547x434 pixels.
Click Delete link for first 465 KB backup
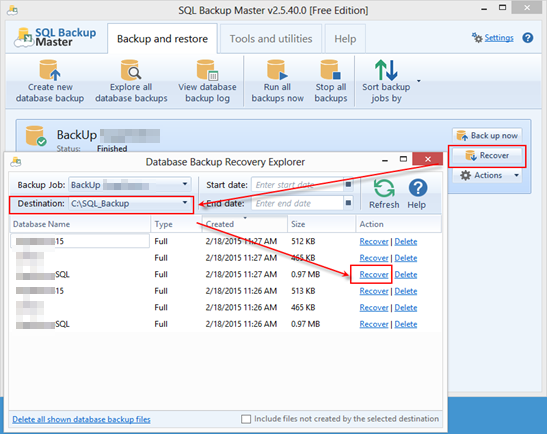pyautogui.click(x=406, y=258)
